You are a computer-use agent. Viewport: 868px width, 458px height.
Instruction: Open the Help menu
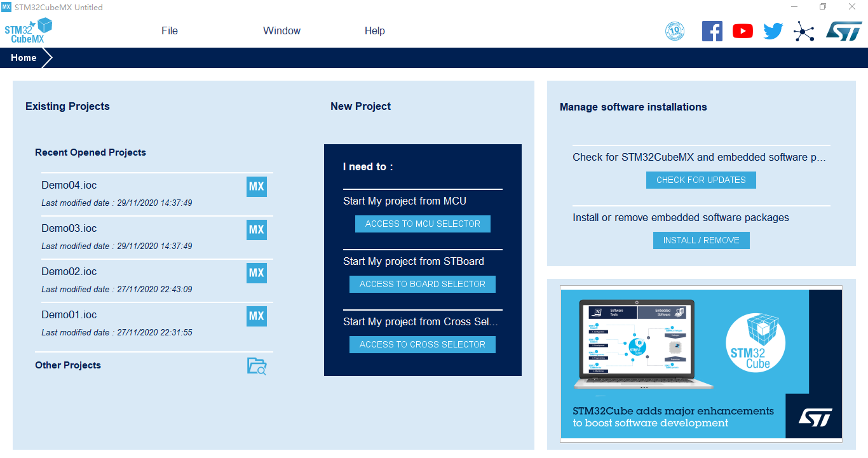click(375, 30)
